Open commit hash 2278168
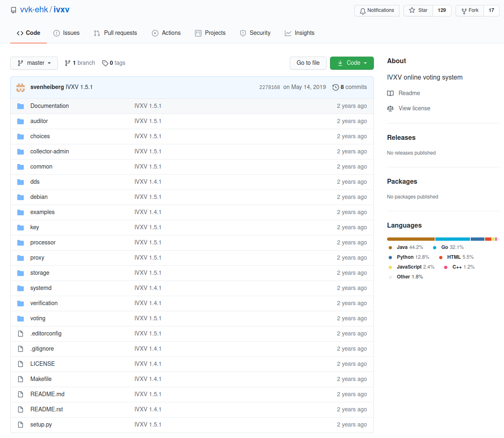This screenshot has width=504, height=438. click(x=270, y=87)
